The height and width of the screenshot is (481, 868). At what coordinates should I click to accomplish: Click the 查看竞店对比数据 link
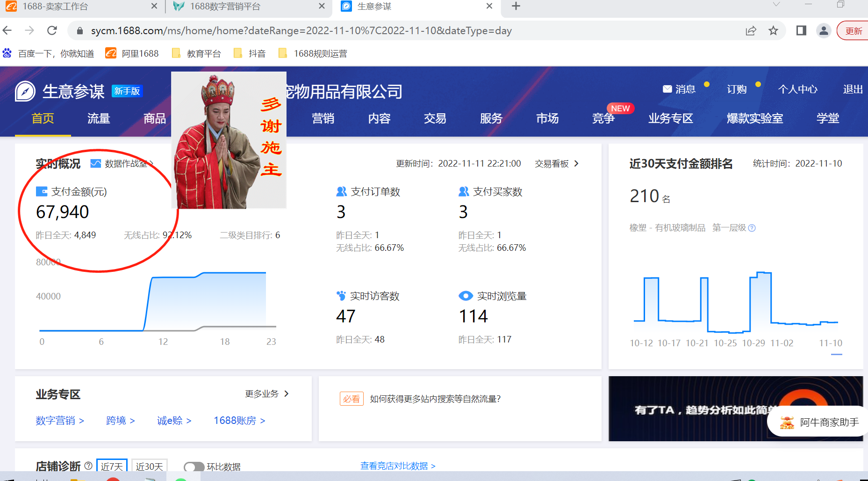click(x=397, y=466)
